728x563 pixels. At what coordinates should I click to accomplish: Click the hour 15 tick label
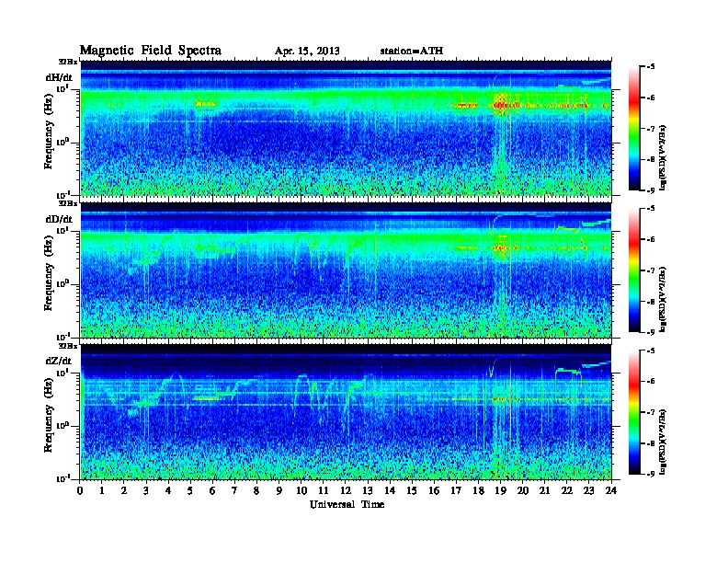click(412, 490)
